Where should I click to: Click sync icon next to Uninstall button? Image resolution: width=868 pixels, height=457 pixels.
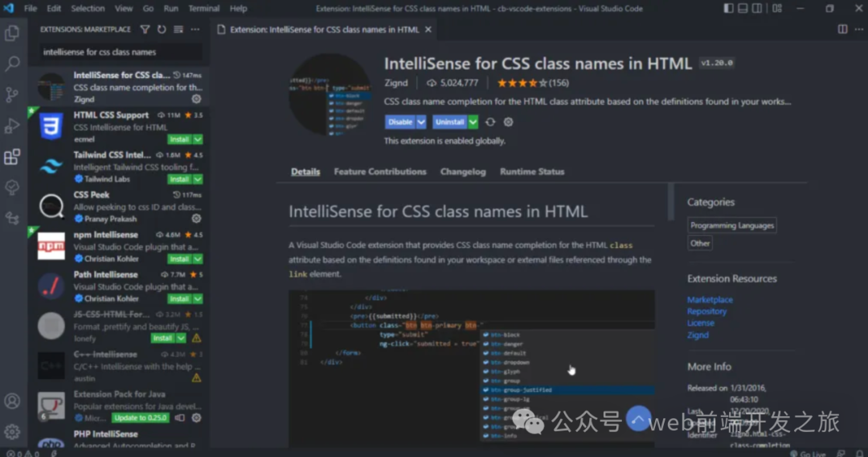click(490, 121)
